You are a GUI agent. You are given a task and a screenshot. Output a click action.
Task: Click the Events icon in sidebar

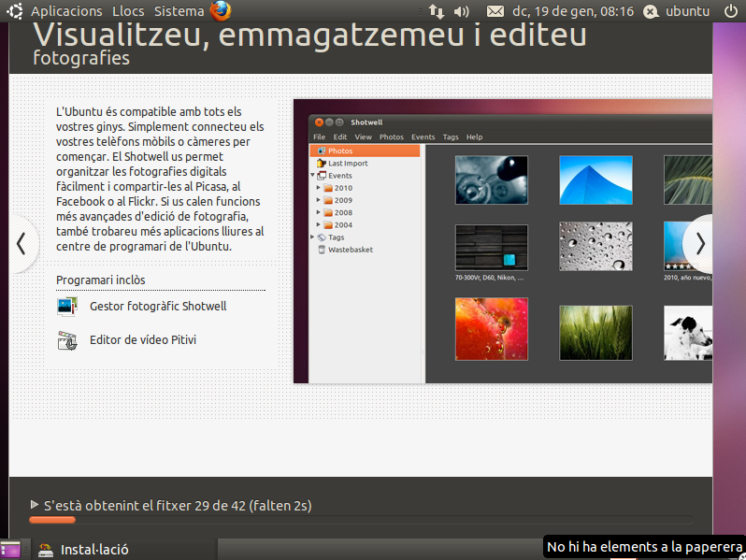click(322, 176)
